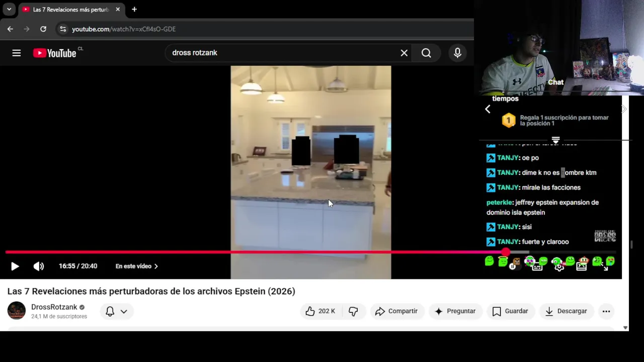Play the video
Viewport: 644px width, 362px height.
pos(15,266)
